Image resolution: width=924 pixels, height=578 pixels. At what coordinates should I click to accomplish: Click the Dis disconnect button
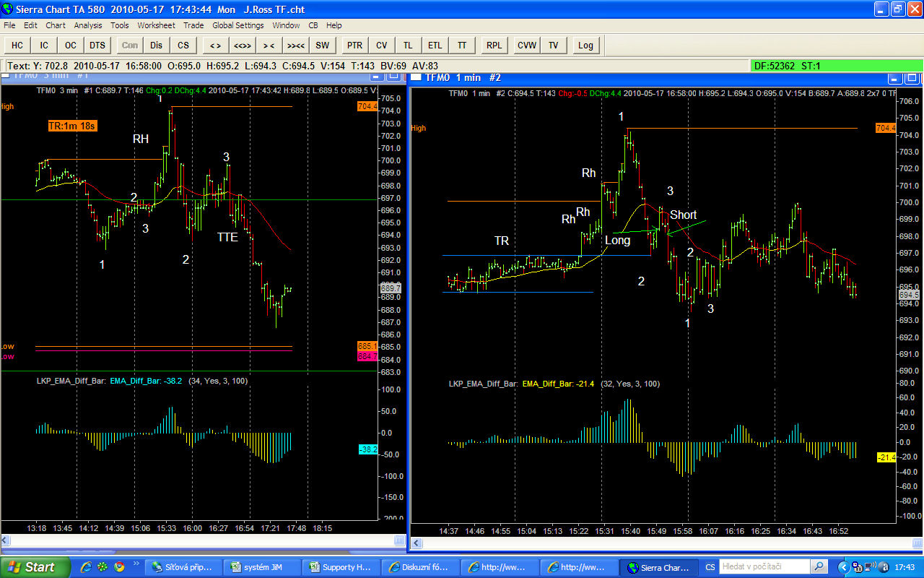click(x=157, y=45)
